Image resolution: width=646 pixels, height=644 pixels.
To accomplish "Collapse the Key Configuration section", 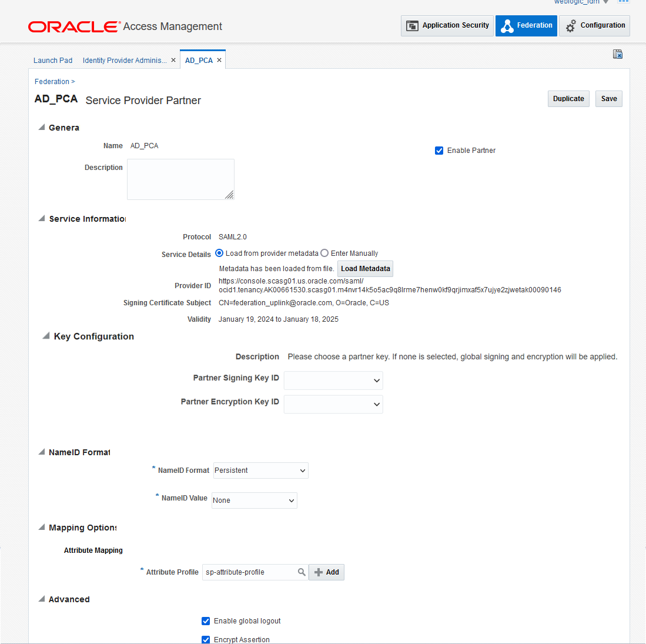I will click(x=46, y=336).
